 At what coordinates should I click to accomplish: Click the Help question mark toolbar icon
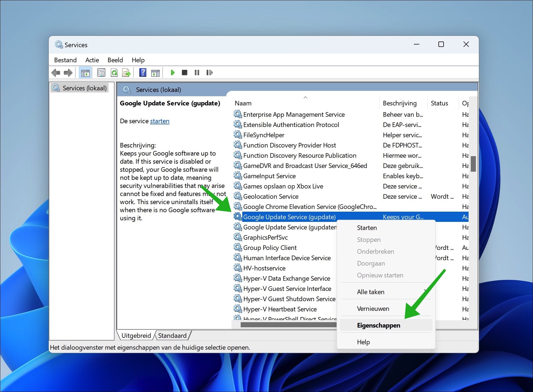tap(143, 72)
